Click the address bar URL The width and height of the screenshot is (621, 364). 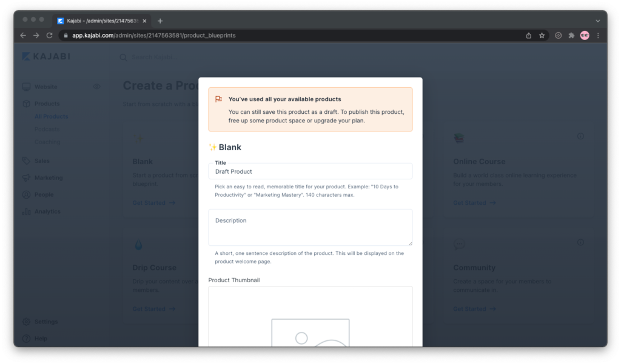[x=153, y=36]
